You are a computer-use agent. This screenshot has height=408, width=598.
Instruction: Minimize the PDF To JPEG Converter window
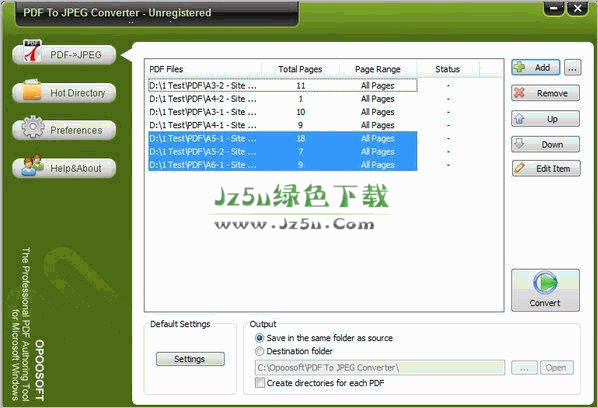(x=554, y=8)
